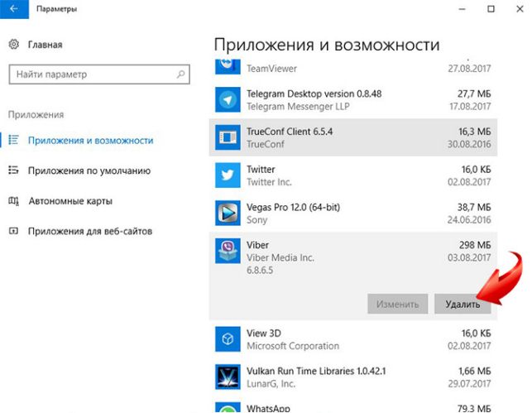Select Telegram Desktop version 0.8.48 entry

pyautogui.click(x=352, y=100)
